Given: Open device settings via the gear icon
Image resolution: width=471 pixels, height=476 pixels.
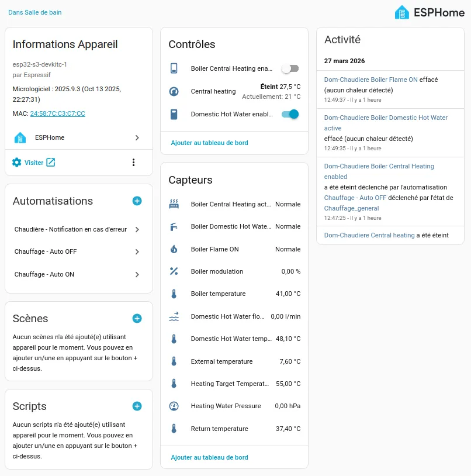Looking at the screenshot, I should (16, 163).
